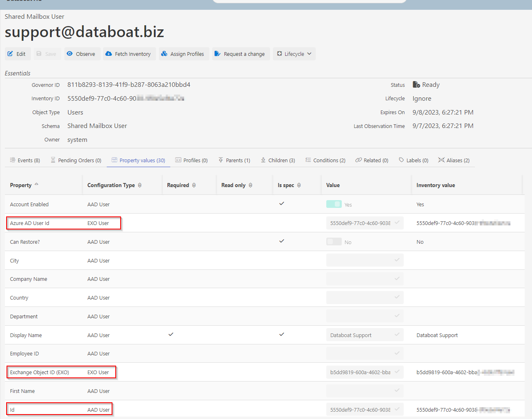
Task: Toggle the Can Restore switch
Action: point(334,242)
